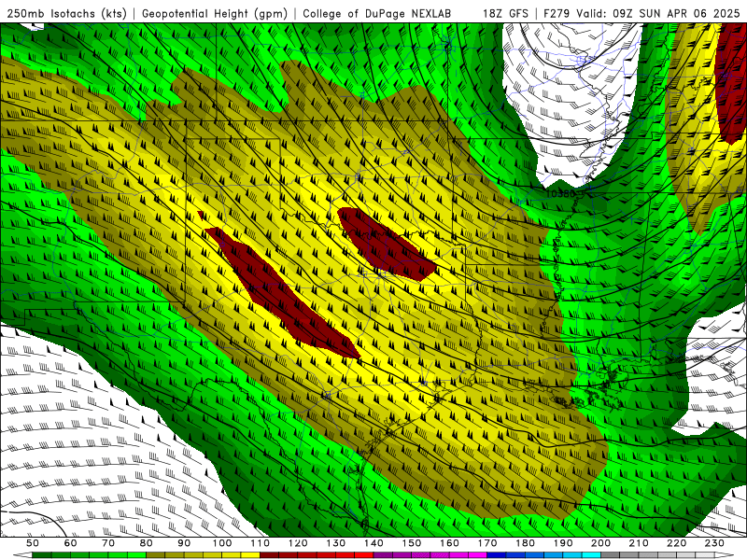This screenshot has width=747, height=560.
Task: Select darkest green swatch right of 50 tick
Action: pos(41,555)
